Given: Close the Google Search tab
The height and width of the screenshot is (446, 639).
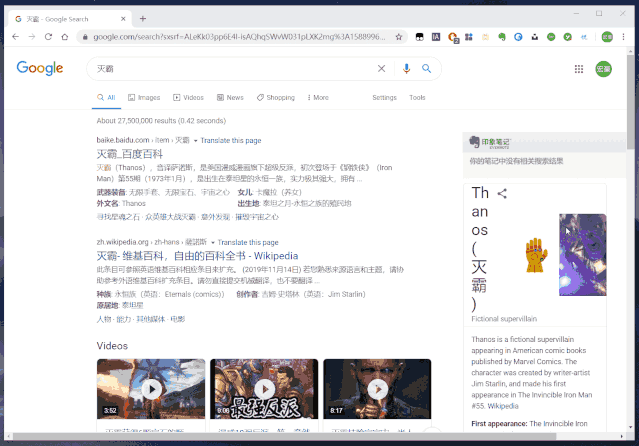Looking at the screenshot, I should coord(123,19).
